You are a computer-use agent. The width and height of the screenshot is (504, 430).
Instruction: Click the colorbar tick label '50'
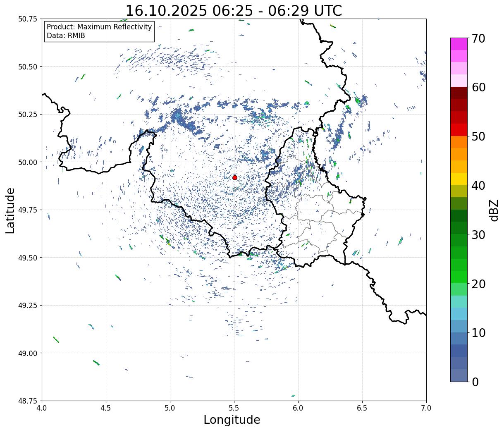(x=478, y=136)
